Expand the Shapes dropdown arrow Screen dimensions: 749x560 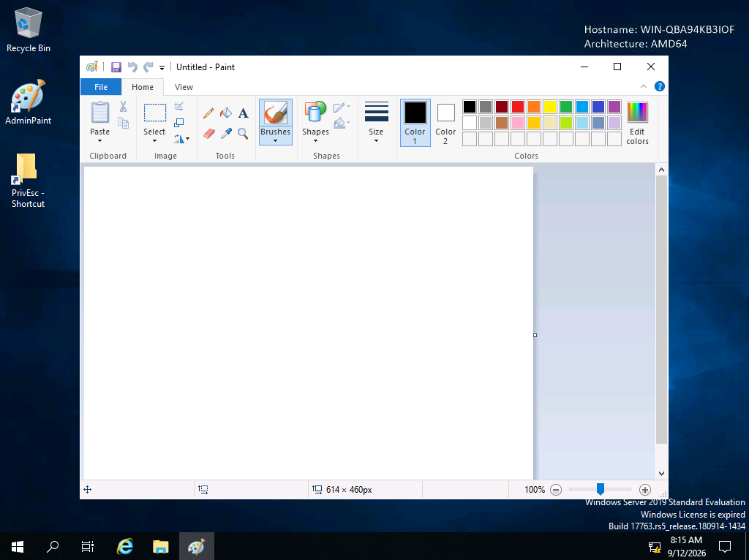[x=315, y=141]
